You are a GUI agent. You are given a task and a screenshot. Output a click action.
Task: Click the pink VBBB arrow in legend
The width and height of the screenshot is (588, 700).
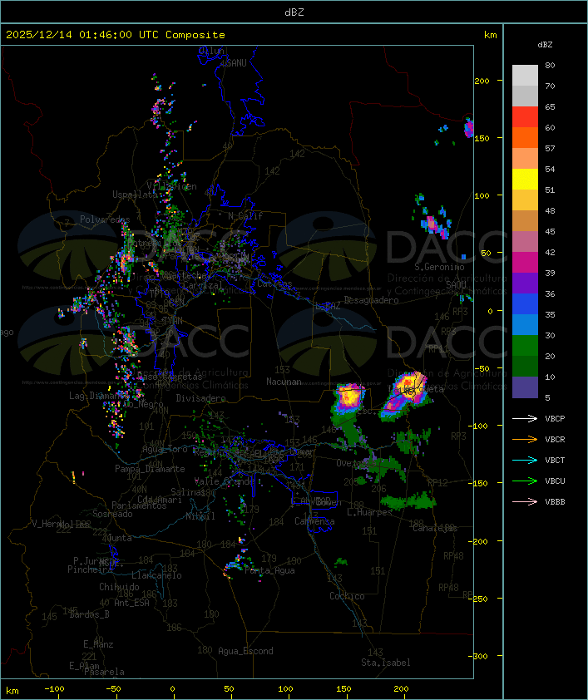coord(525,501)
